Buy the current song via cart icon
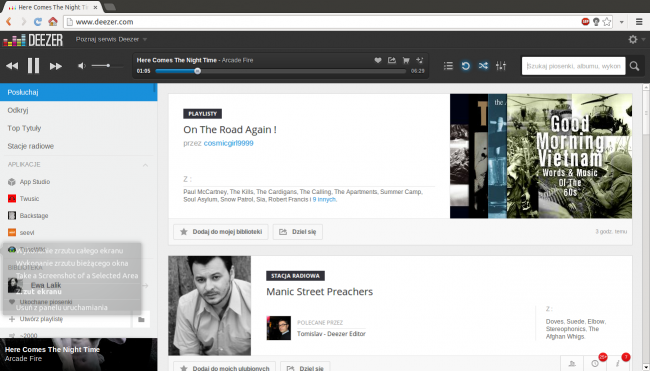 406,60
